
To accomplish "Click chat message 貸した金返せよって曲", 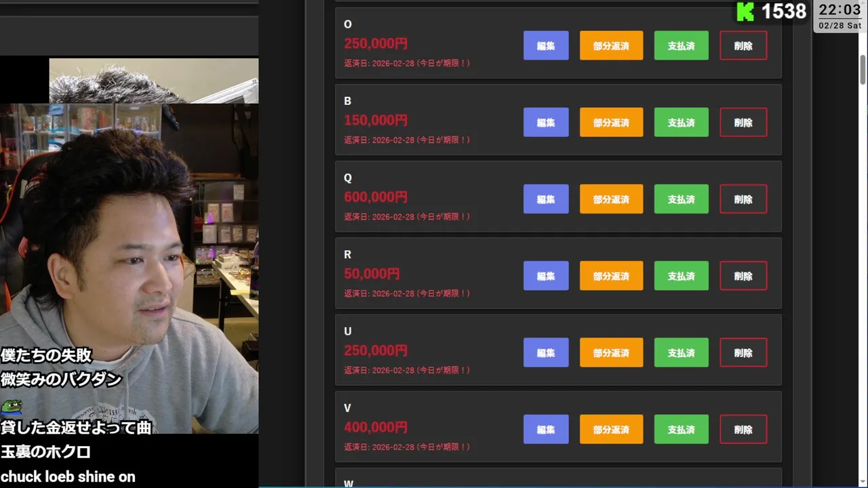I will point(76,427).
